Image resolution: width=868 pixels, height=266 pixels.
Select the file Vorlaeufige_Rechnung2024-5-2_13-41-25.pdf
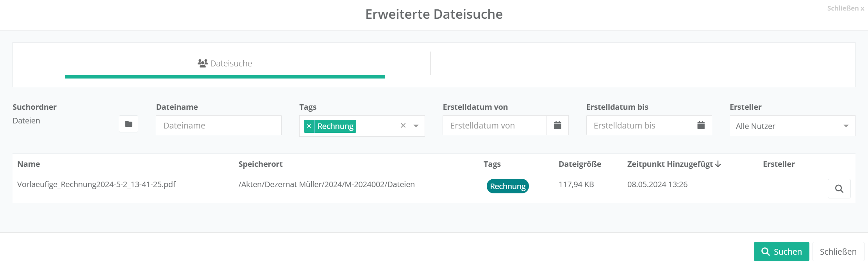click(x=96, y=184)
